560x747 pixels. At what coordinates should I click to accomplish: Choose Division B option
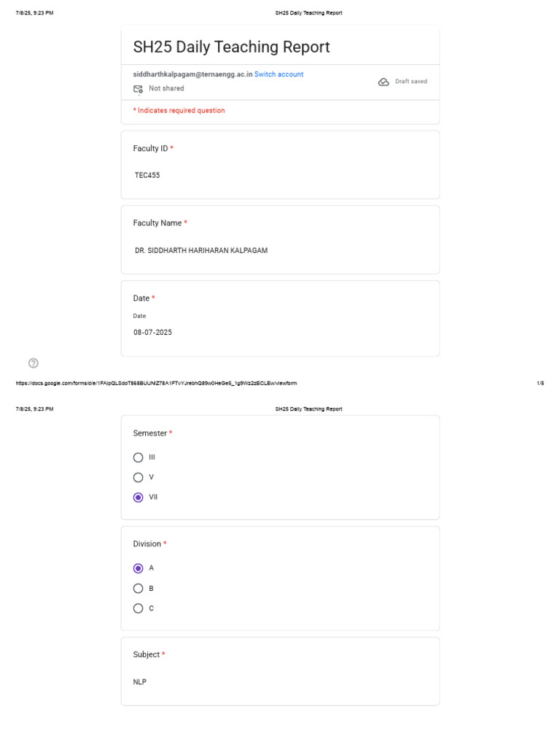click(138, 589)
